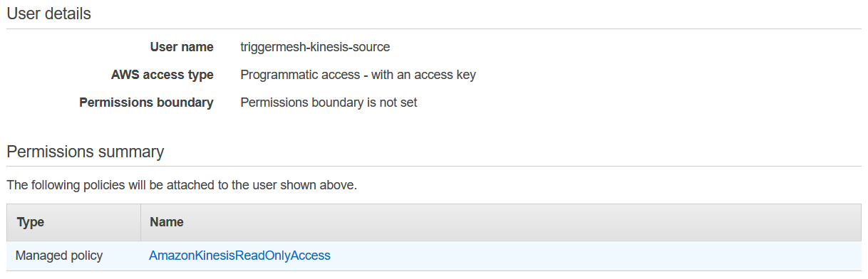Click the following policies will be attached sentence
868x279 pixels.
point(182,185)
